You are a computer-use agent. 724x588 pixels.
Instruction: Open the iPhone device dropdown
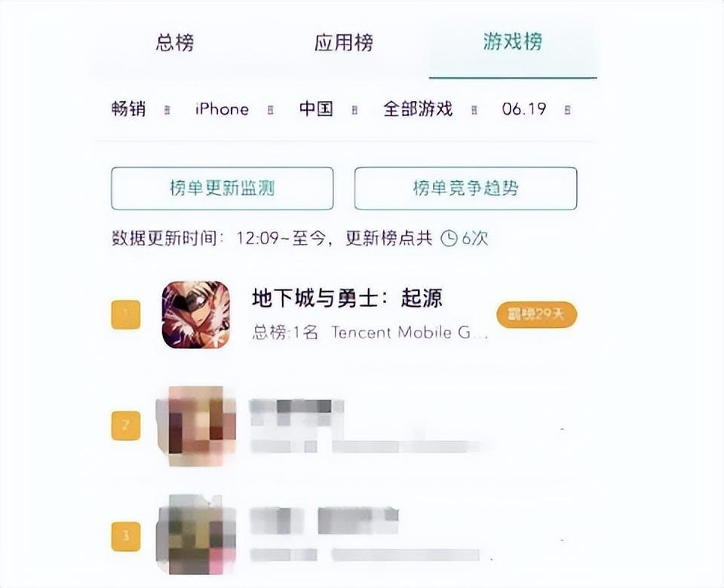[234, 109]
